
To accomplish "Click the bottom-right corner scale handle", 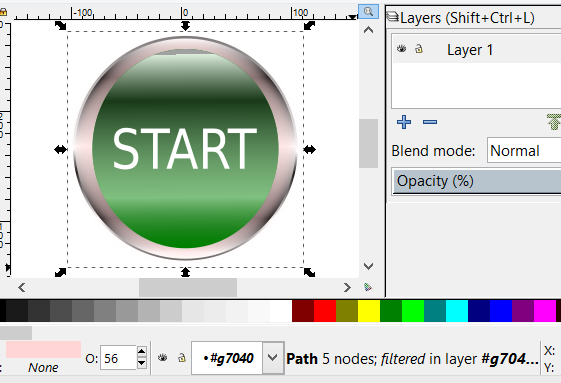I will click(x=309, y=272).
